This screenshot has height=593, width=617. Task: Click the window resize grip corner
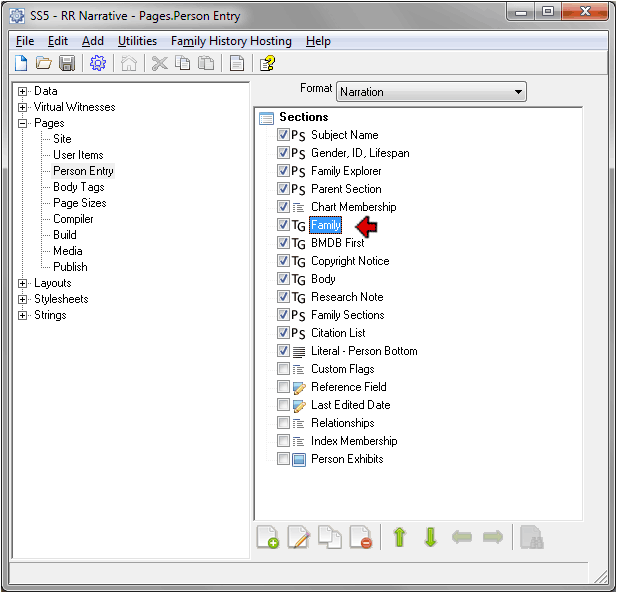[601, 578]
